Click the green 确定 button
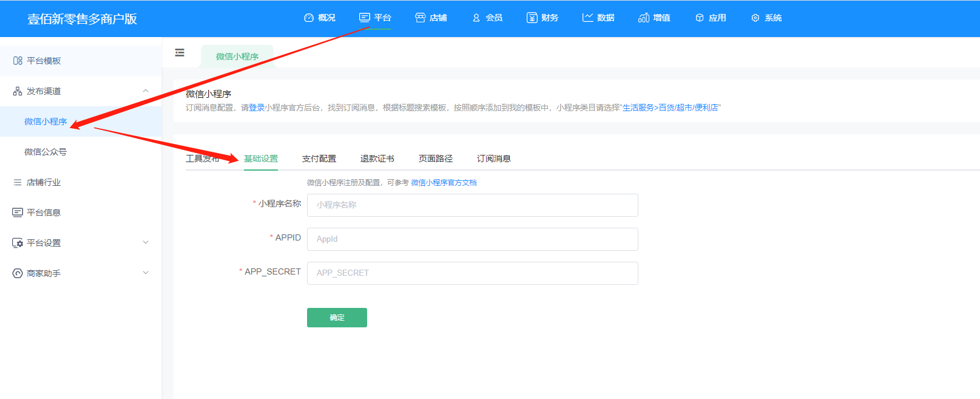This screenshot has width=980, height=399. (x=337, y=318)
